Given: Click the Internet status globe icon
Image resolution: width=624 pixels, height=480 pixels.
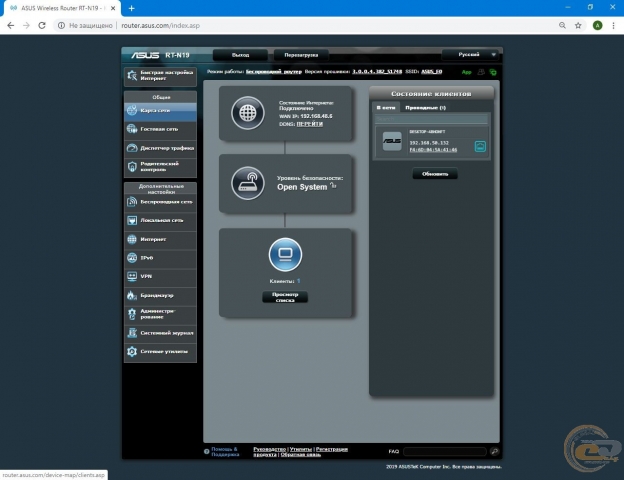Looking at the screenshot, I should click(x=248, y=113).
